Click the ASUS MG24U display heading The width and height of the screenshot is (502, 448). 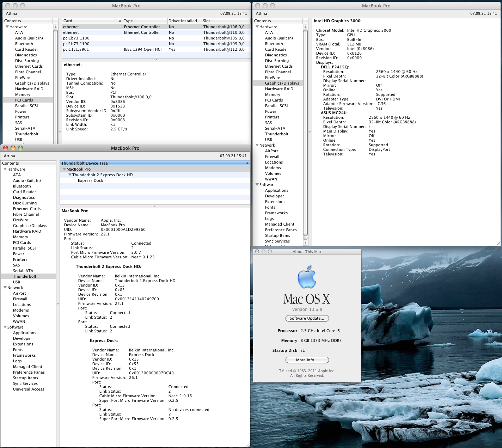pos(334,113)
